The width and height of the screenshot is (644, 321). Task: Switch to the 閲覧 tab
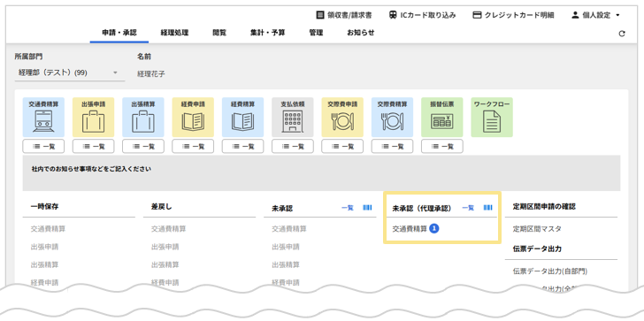tap(219, 33)
